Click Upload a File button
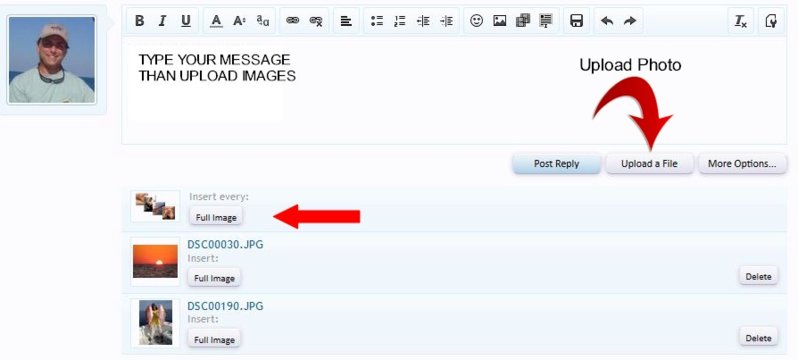Screen dimensions: 798x360 pyautogui.click(x=649, y=163)
